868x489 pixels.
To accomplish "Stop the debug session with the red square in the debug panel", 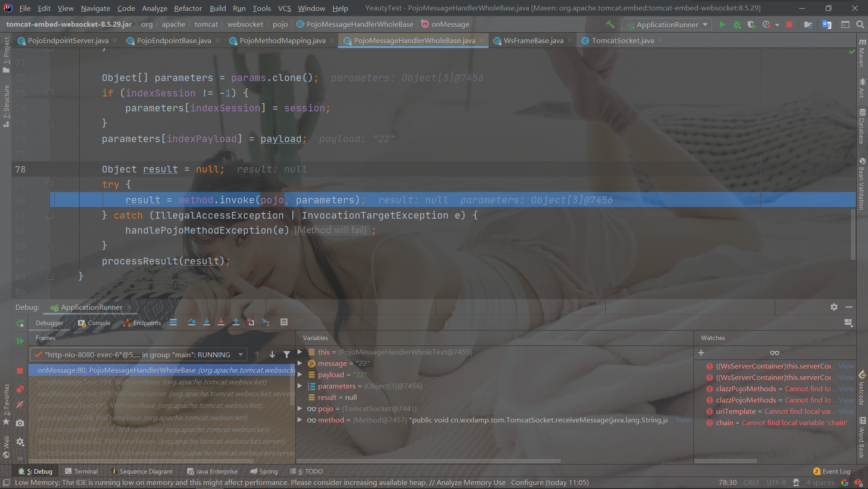I will pos(20,371).
